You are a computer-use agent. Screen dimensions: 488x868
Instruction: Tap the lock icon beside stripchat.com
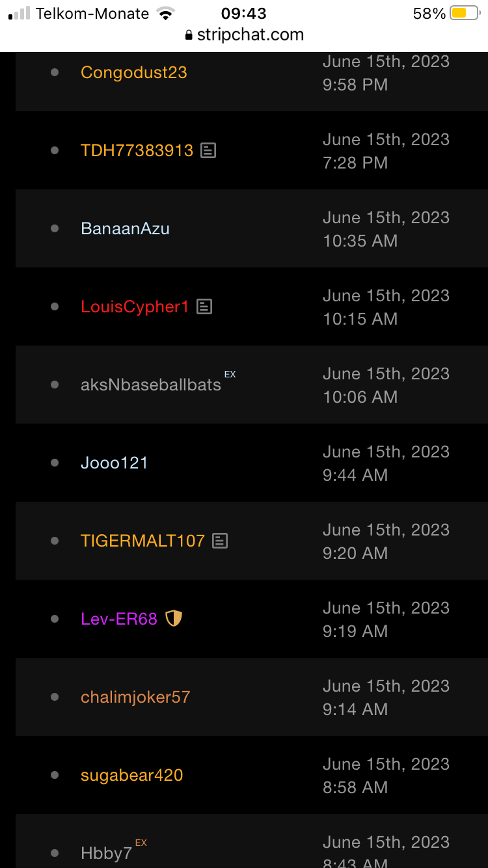(x=189, y=35)
